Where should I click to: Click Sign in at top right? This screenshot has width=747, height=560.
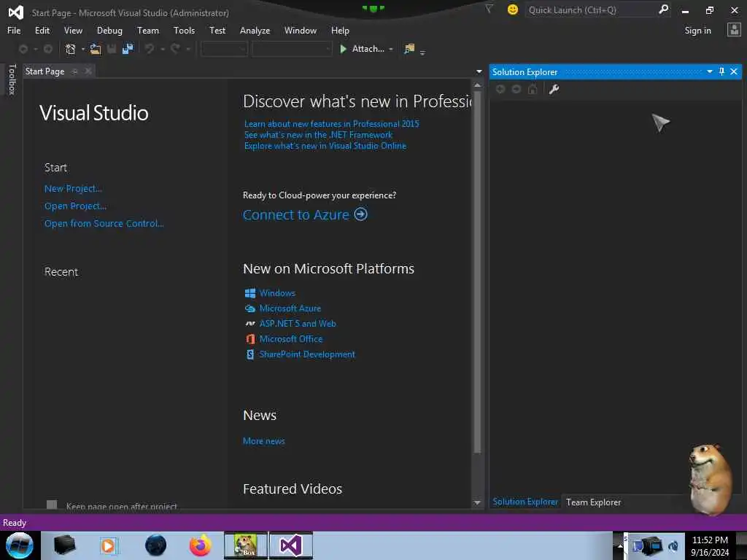pyautogui.click(x=697, y=31)
